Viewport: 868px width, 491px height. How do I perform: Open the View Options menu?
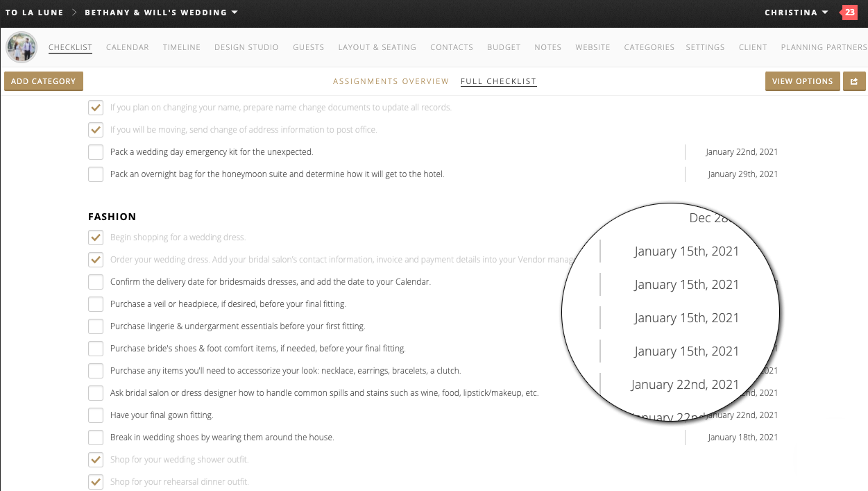point(802,81)
